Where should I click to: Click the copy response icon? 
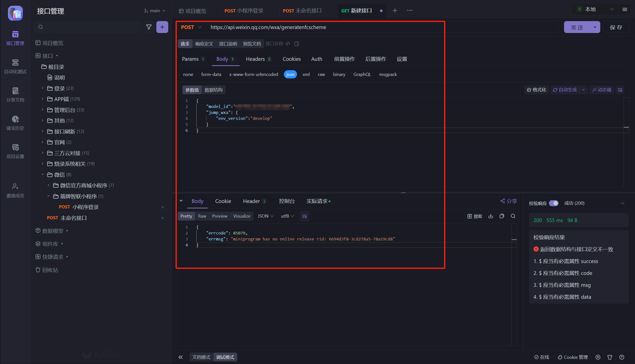pyautogui.click(x=501, y=216)
